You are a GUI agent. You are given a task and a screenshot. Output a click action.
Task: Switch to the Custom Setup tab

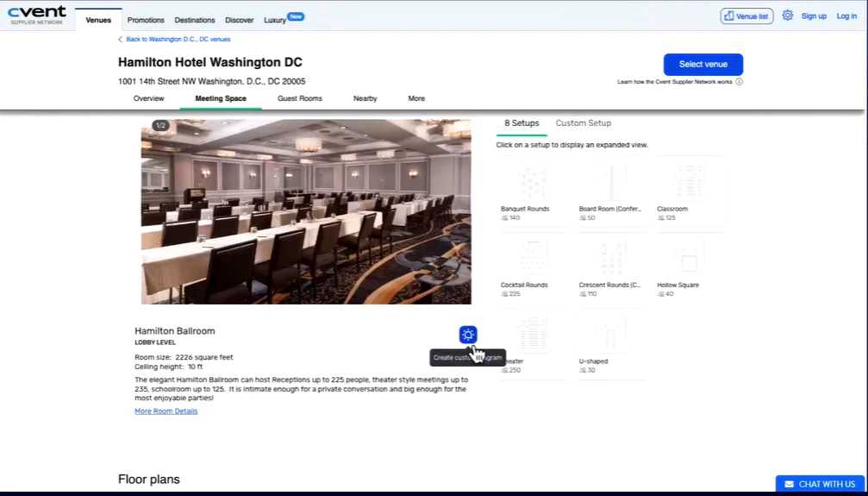point(583,123)
